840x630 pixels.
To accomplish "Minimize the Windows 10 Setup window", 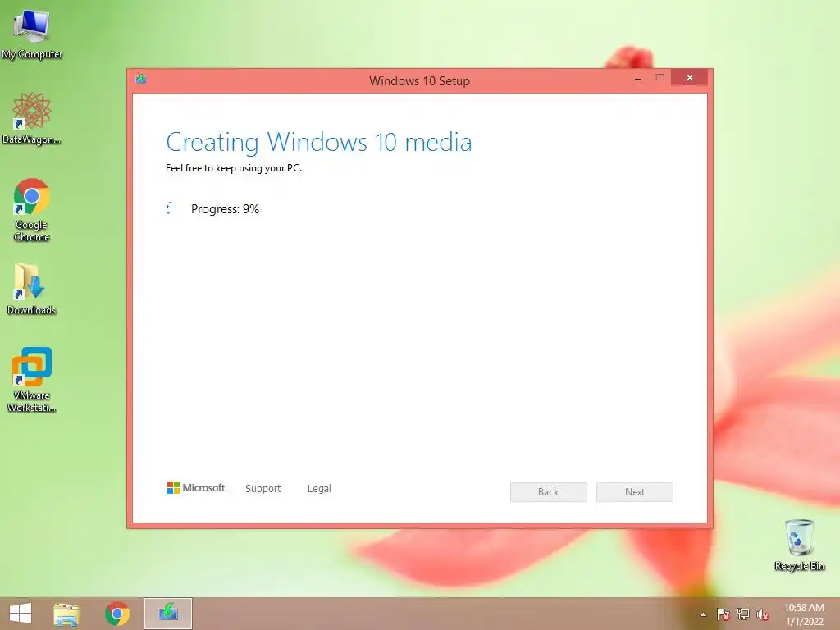I will 638,78.
